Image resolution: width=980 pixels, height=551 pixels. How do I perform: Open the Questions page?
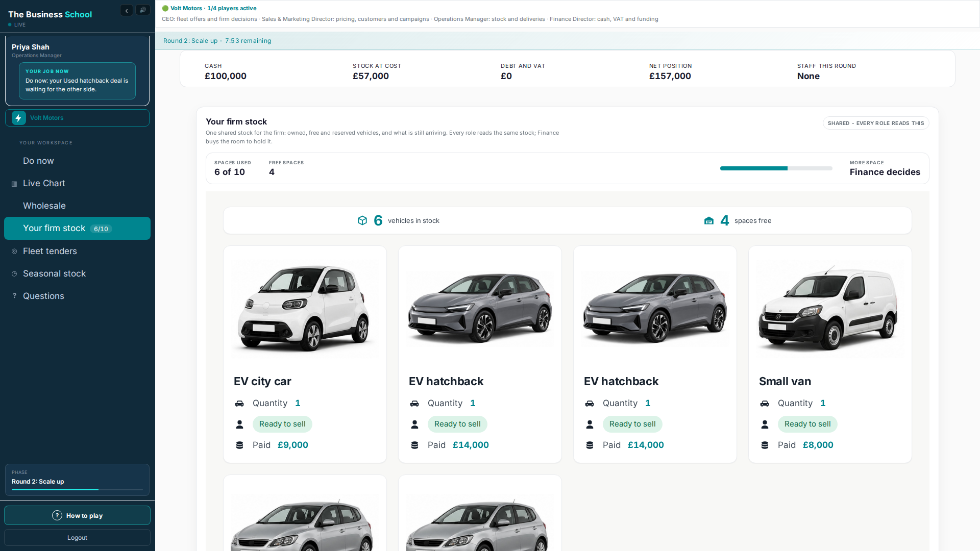77,296
